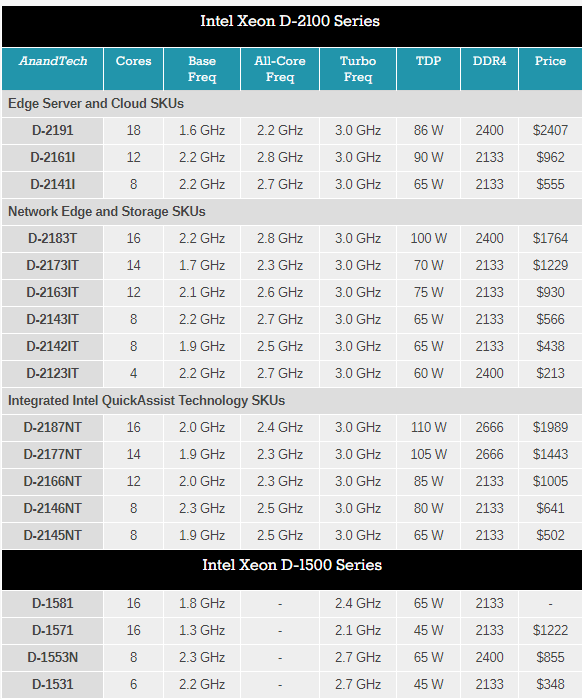Click the Base Freq column header
The height and width of the screenshot is (699, 582).
click(202, 69)
